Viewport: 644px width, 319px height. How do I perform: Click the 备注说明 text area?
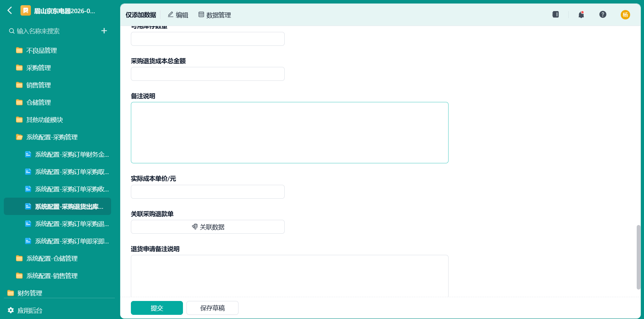pyautogui.click(x=290, y=132)
